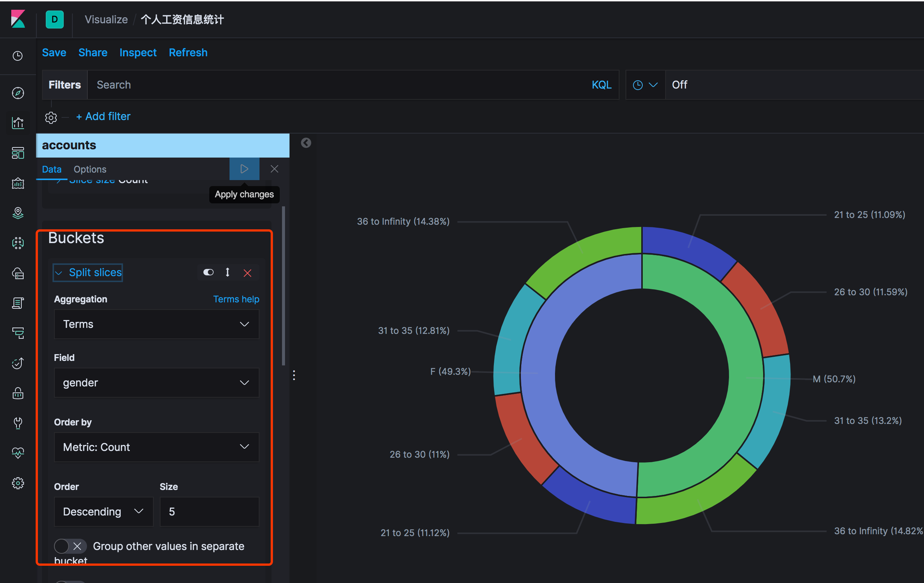The image size is (924, 583).
Task: Click the Apply changes button
Action: 244,169
